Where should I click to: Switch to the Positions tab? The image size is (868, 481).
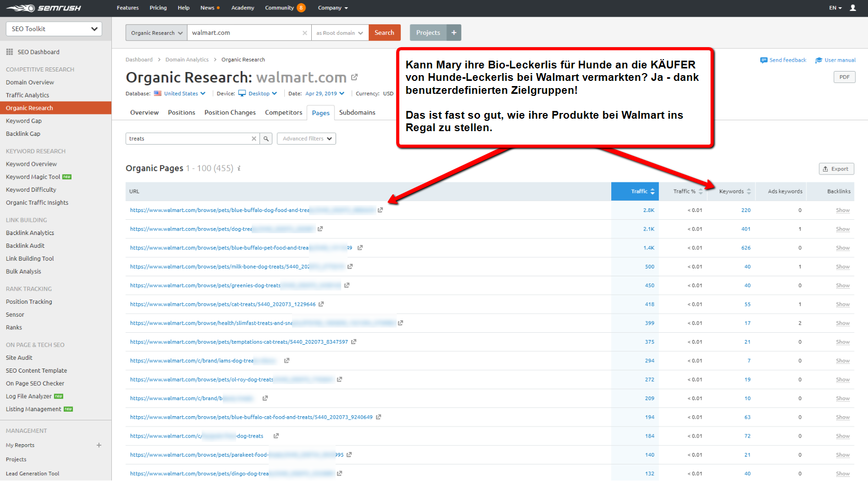(x=181, y=112)
